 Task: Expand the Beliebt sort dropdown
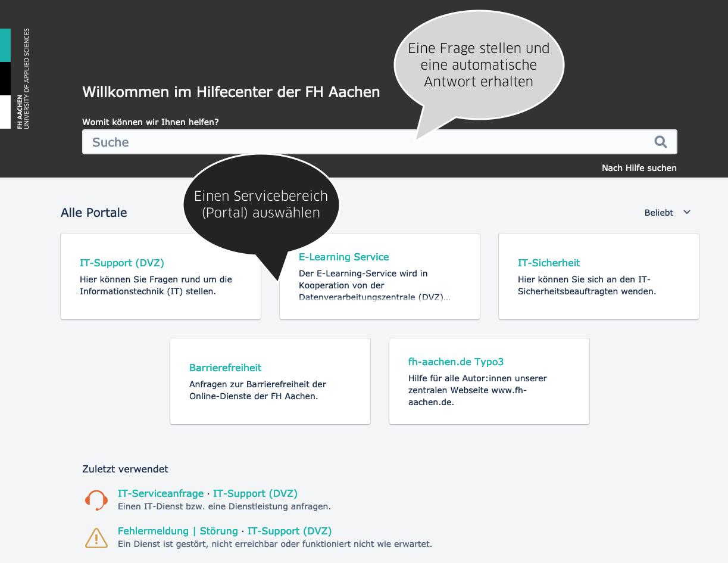[x=658, y=212]
